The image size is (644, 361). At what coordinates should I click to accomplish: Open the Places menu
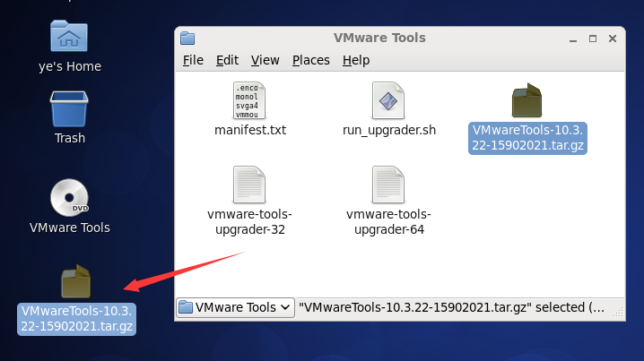(x=311, y=60)
